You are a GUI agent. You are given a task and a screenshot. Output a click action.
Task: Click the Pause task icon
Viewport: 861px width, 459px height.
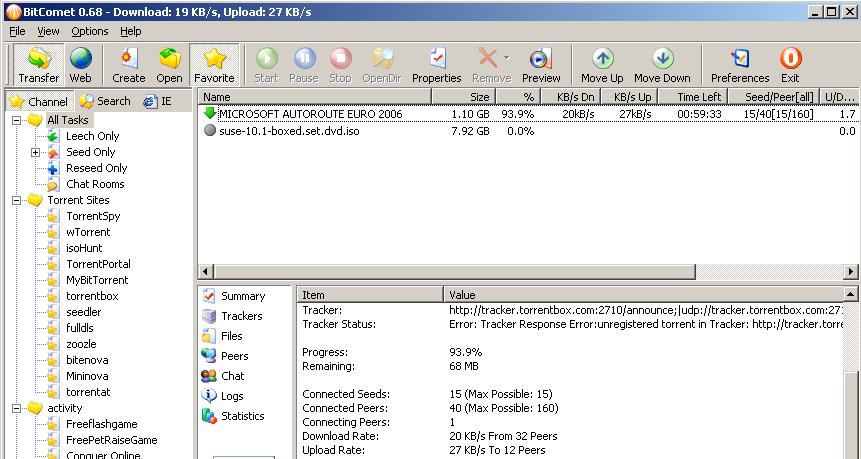[x=304, y=58]
